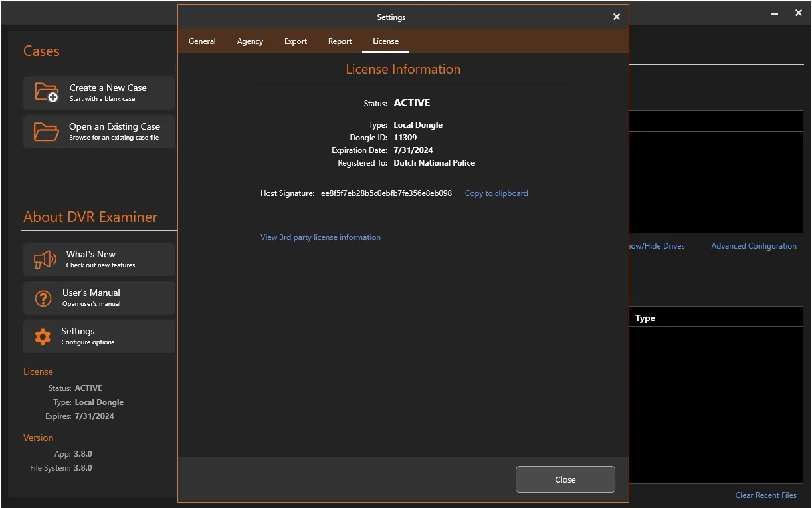Go to the Report tab
Screen dimensions: 812x508
(x=340, y=41)
